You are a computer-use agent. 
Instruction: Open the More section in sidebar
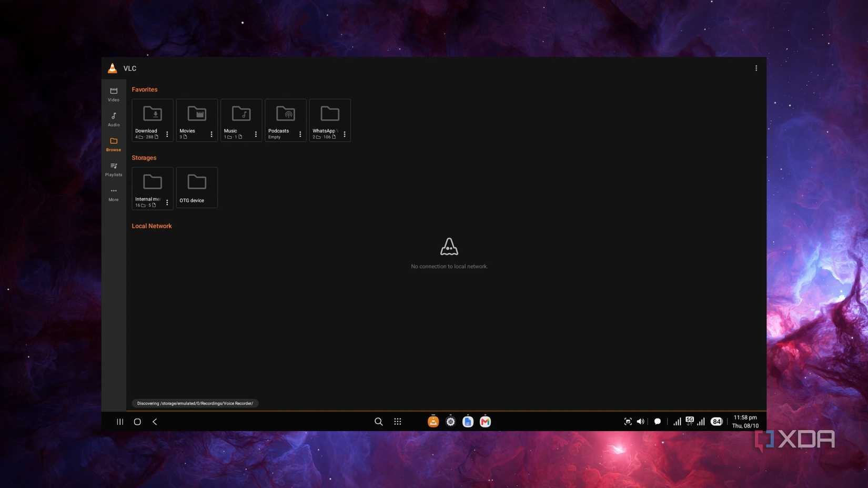[x=114, y=194]
